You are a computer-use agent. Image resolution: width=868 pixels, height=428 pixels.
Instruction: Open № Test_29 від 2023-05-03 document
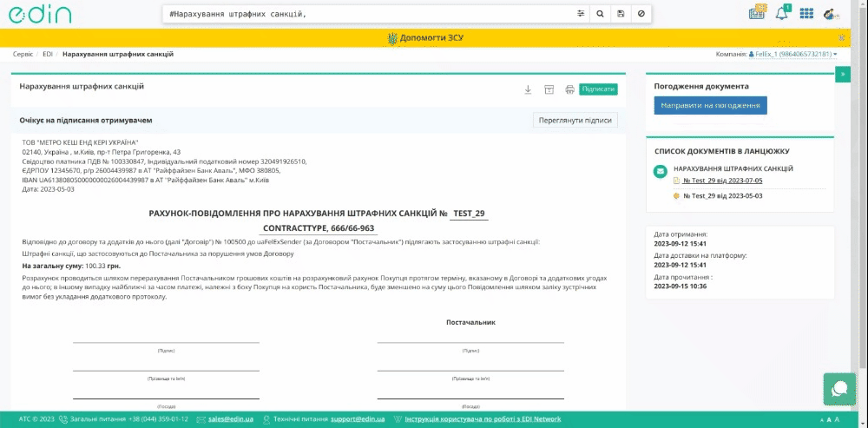tap(723, 196)
